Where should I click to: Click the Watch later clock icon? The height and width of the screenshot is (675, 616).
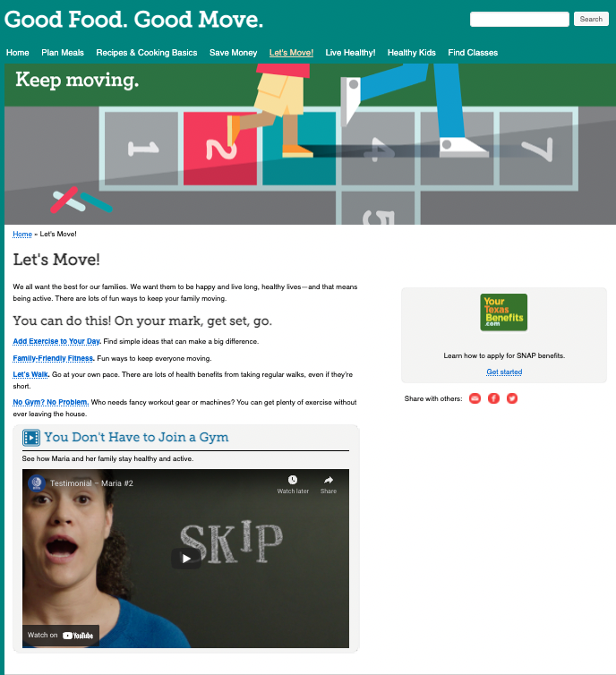coord(293,480)
